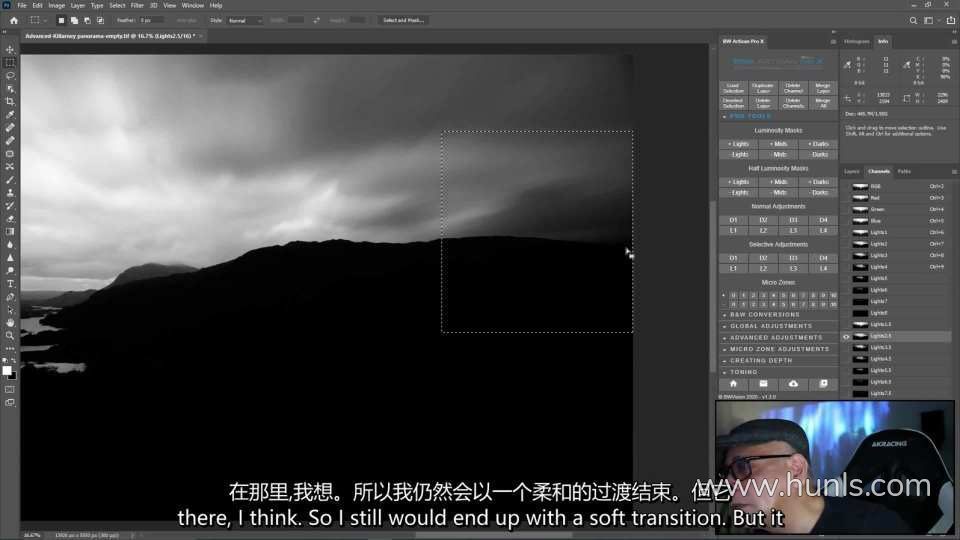The image size is (960, 540).
Task: Open the File menu
Action: point(22,6)
